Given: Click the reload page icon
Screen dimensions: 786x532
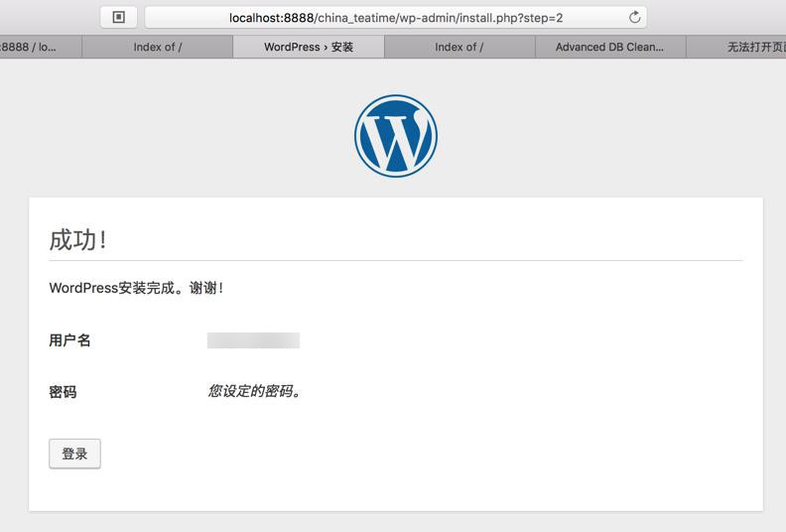Looking at the screenshot, I should tap(634, 18).
